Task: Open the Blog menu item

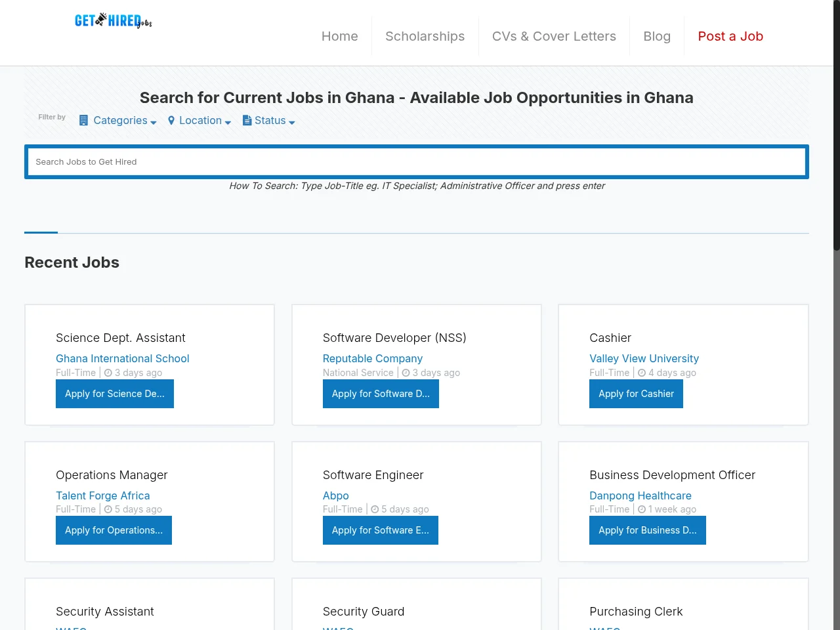Action: click(657, 36)
